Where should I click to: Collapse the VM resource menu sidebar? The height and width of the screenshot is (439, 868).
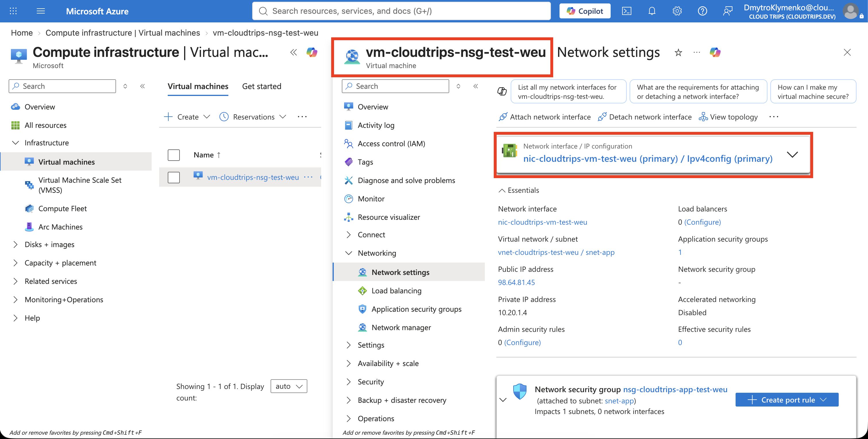(x=475, y=86)
